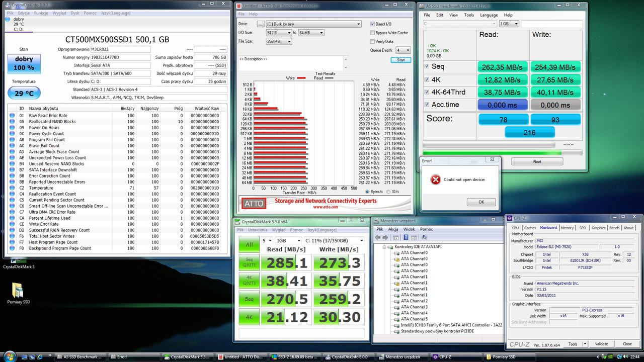Enable Verify Data checkbox in ATTO
Image resolution: width=644 pixels, height=362 pixels.
(x=372, y=41)
